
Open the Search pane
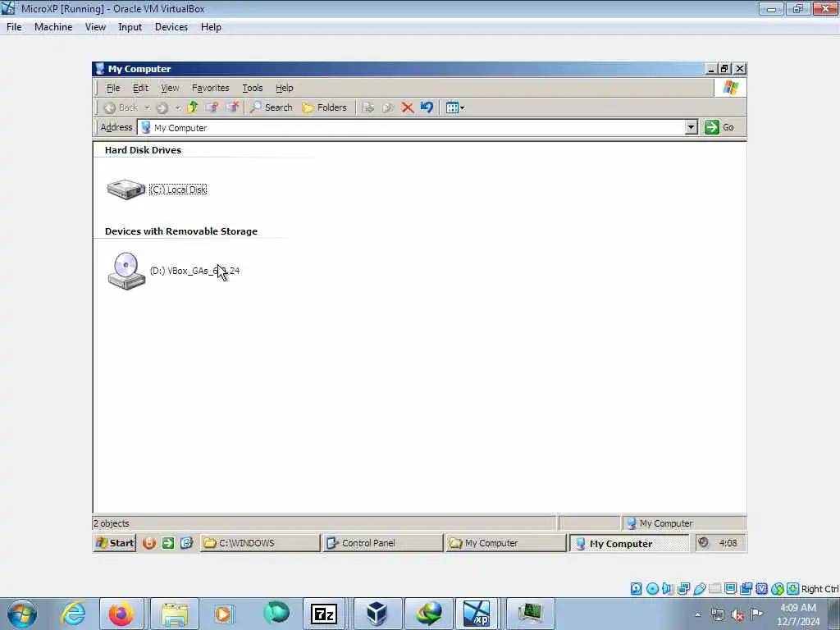tap(271, 107)
